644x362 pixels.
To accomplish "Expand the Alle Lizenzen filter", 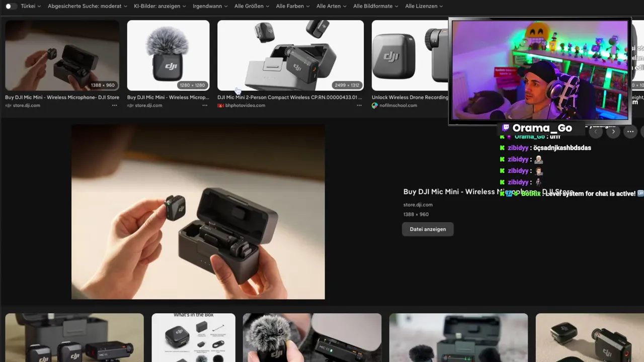I will coord(424,6).
